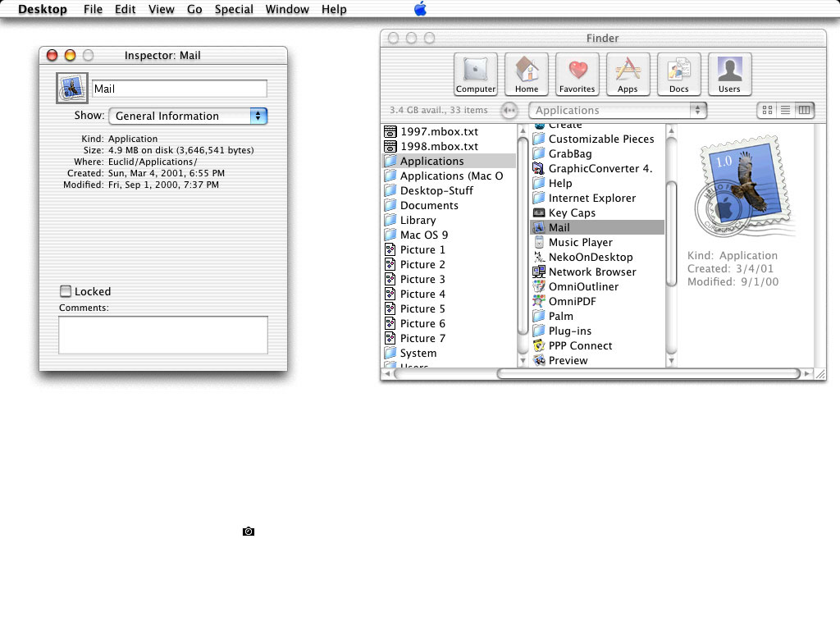Screen dimensions: 840x630
Task: Open the Docs toolbar icon
Action: [x=678, y=74]
